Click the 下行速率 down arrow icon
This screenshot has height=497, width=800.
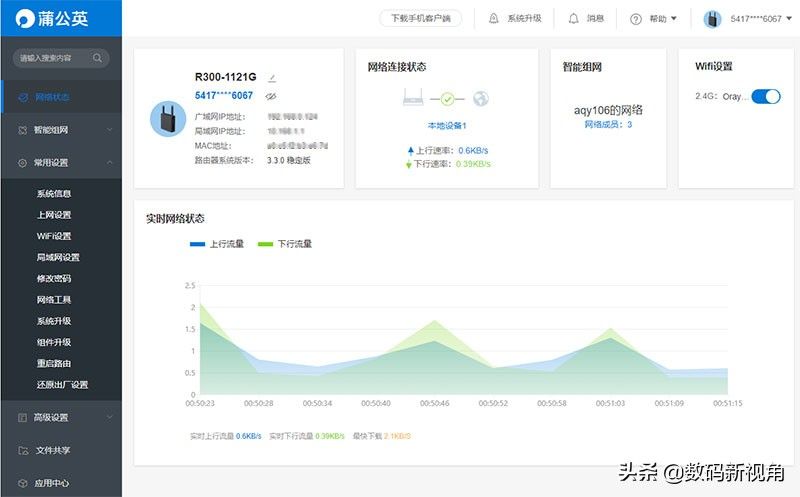[408, 164]
